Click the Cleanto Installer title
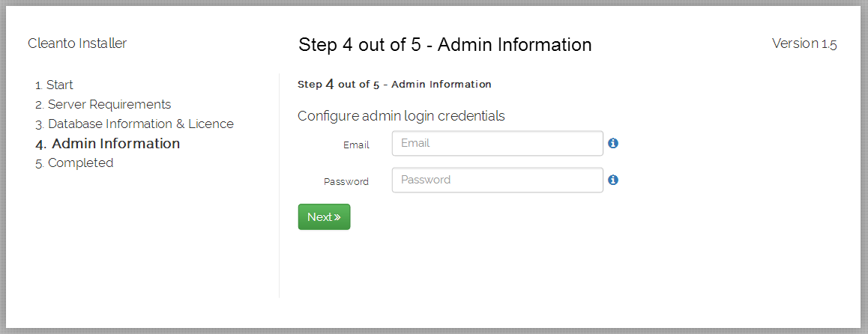Image resolution: width=868 pixels, height=334 pixels. click(x=77, y=43)
